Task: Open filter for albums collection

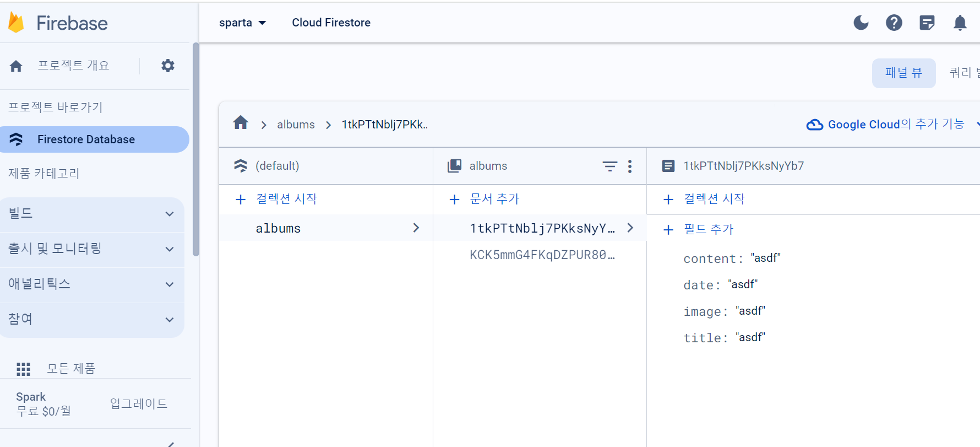Action: point(609,166)
